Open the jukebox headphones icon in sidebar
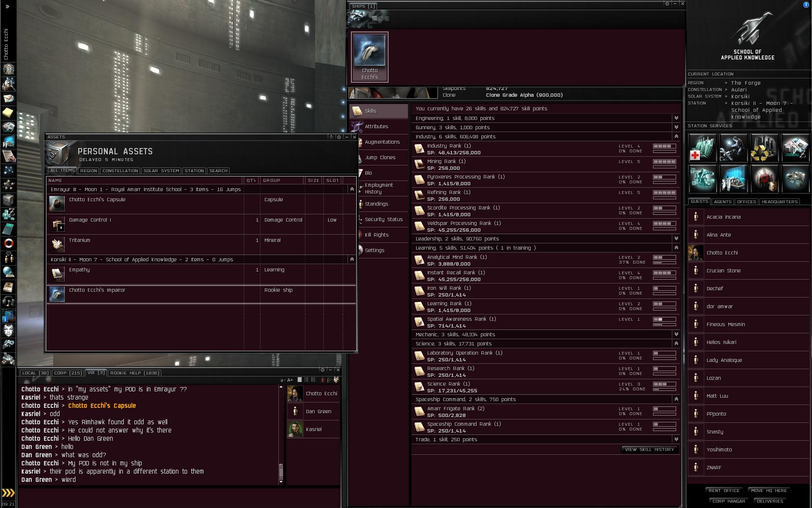 (8, 301)
